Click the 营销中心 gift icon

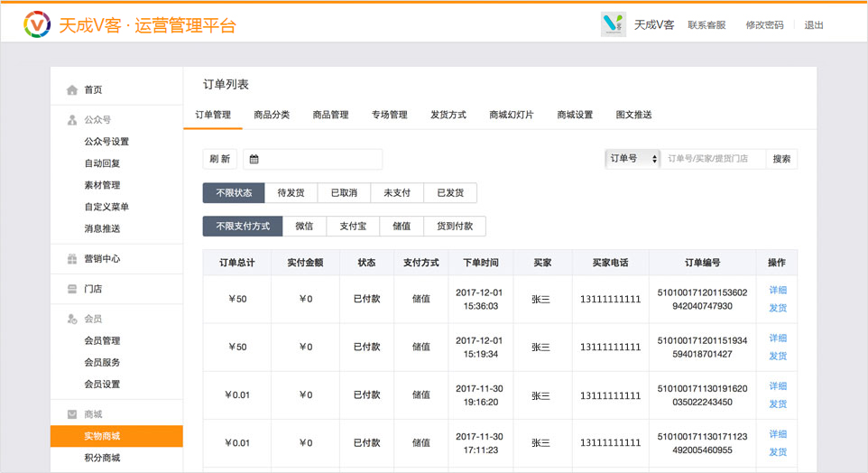tap(72, 259)
